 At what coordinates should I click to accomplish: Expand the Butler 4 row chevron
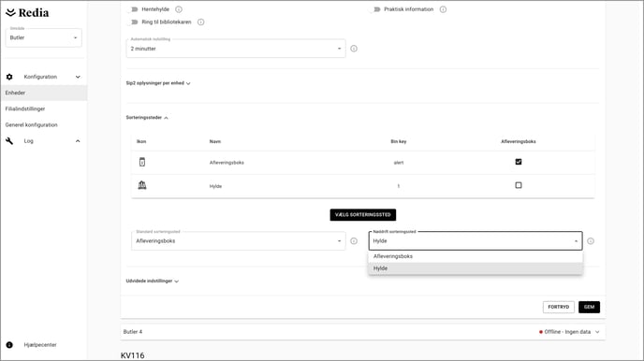[x=597, y=332]
